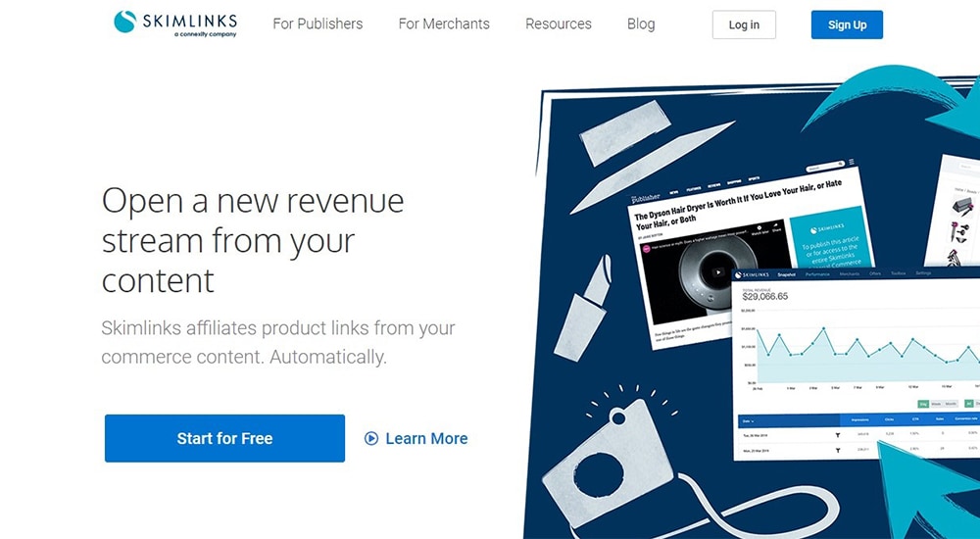Viewport: 980px width, 539px height.
Task: Click the hamburger menu icon on publisher page
Action: tap(851, 162)
